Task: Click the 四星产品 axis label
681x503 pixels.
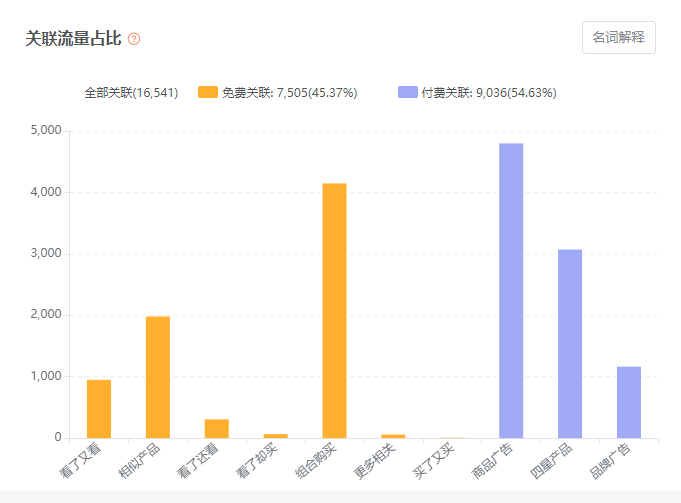Action: 552,460
